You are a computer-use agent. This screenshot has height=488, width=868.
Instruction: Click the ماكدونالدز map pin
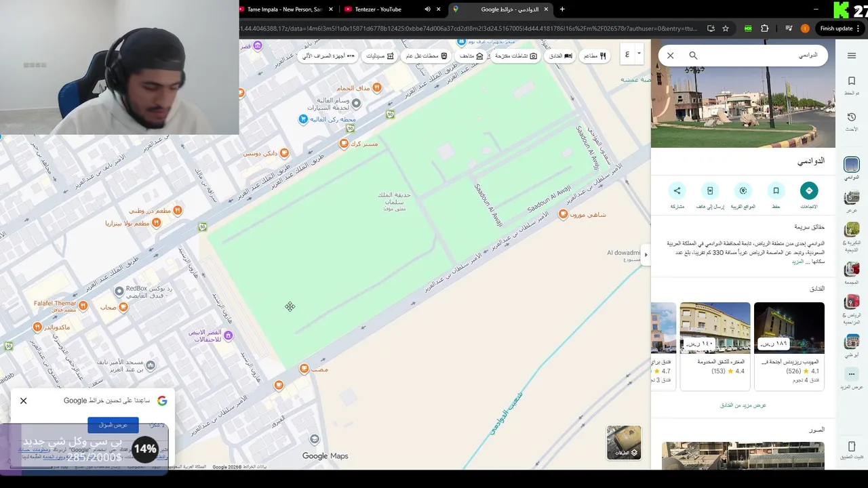37,327
